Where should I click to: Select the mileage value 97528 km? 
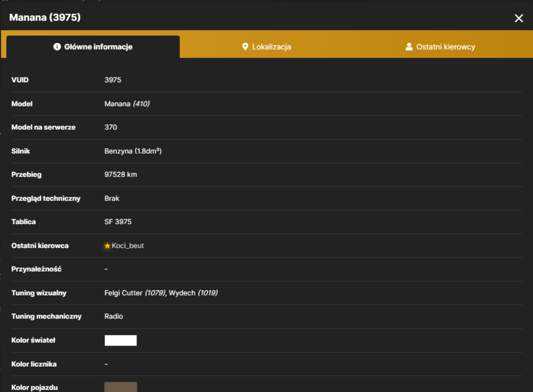[120, 174]
